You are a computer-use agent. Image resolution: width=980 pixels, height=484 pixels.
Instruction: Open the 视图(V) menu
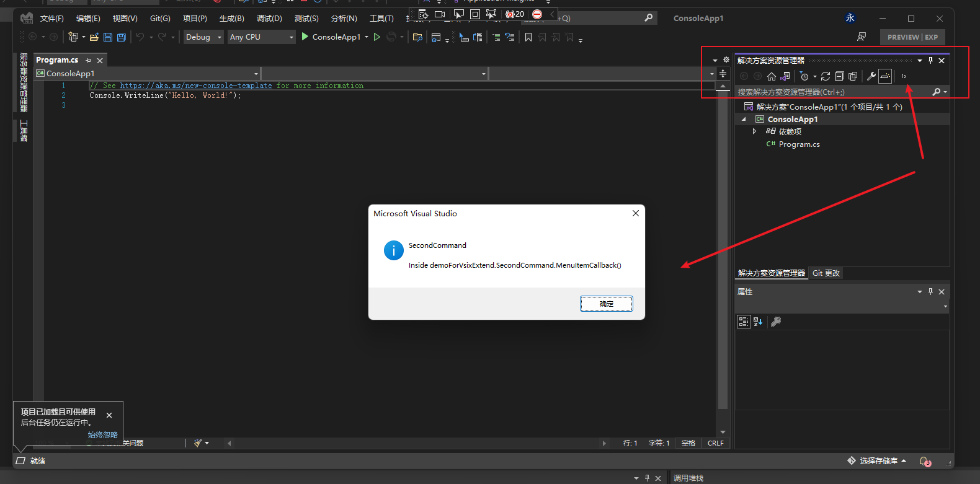[x=125, y=19]
